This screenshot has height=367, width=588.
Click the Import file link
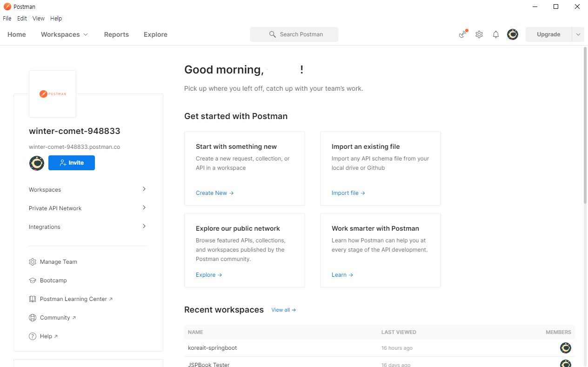348,193
